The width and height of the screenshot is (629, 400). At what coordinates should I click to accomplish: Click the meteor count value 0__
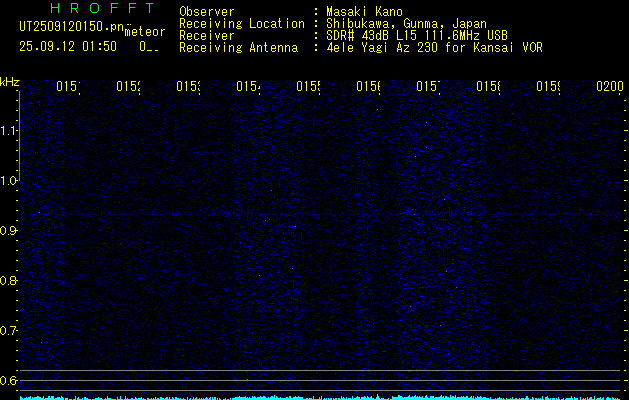point(149,47)
